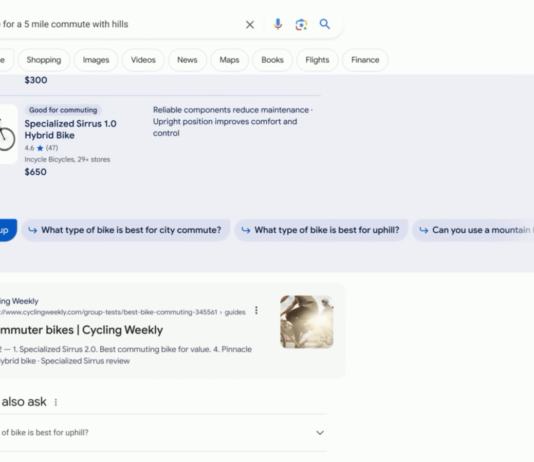Switch to the Finance filter tab
This screenshot has height=462, width=534.
click(365, 60)
